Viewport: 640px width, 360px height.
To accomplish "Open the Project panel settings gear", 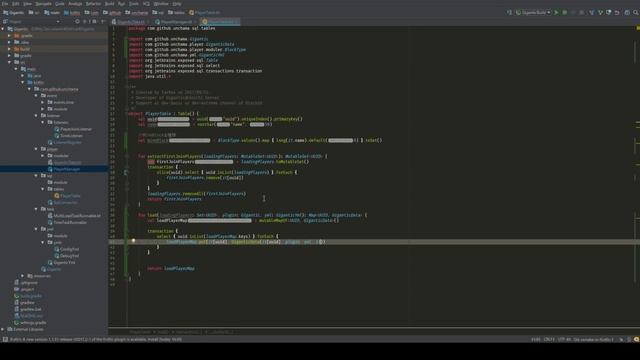I will 94,22.
